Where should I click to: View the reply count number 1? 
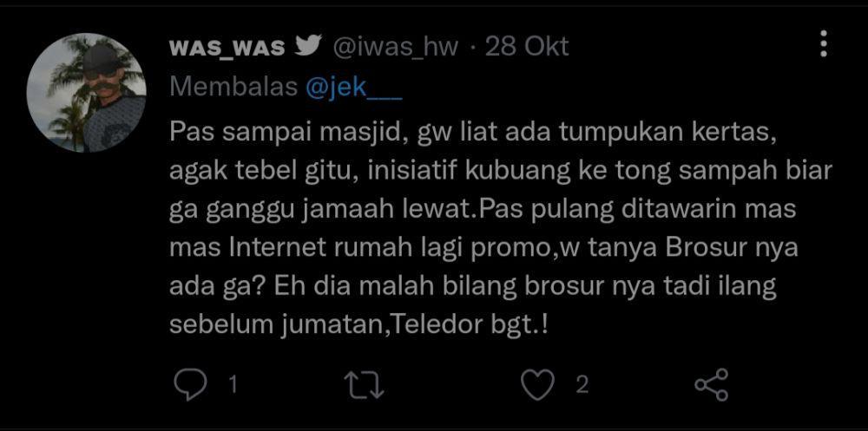pos(233,384)
